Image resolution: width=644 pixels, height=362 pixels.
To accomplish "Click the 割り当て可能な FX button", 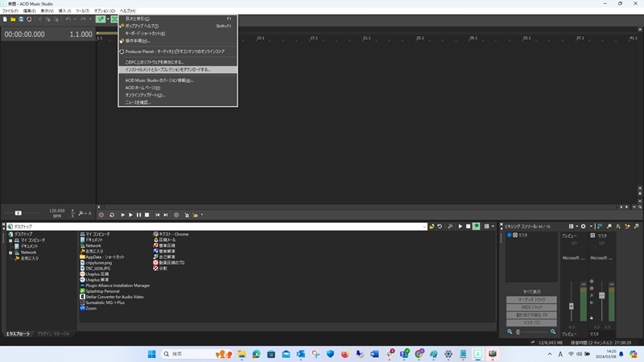I will point(531,315).
